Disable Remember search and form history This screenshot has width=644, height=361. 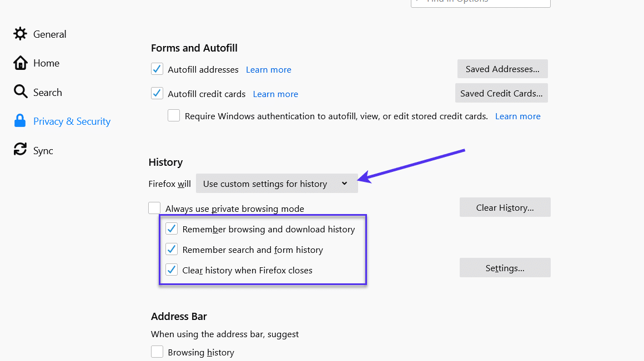(x=172, y=249)
